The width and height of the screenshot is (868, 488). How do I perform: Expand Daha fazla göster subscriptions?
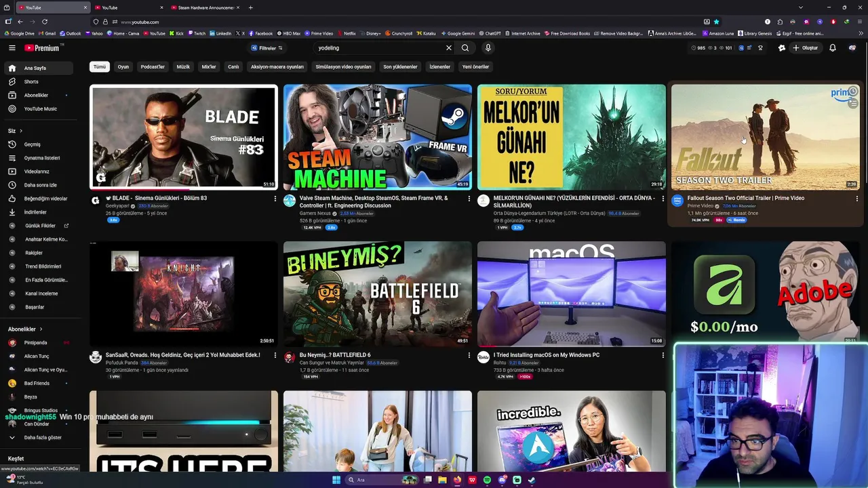click(x=37, y=438)
